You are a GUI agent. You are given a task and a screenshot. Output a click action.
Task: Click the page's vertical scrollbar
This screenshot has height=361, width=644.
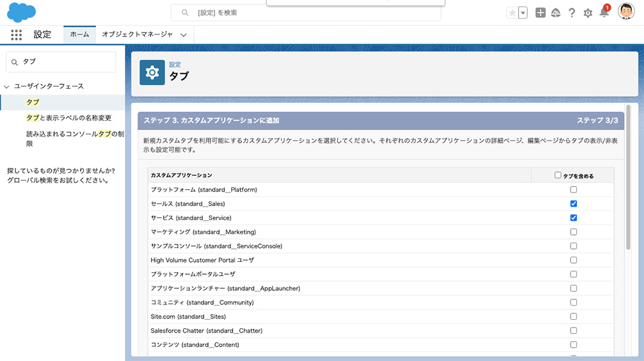[x=628, y=177]
